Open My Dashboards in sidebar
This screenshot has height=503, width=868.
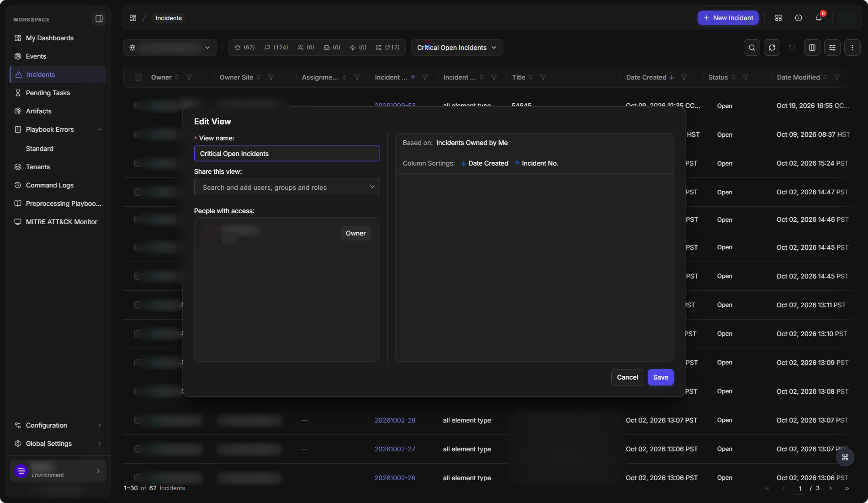(58, 38)
